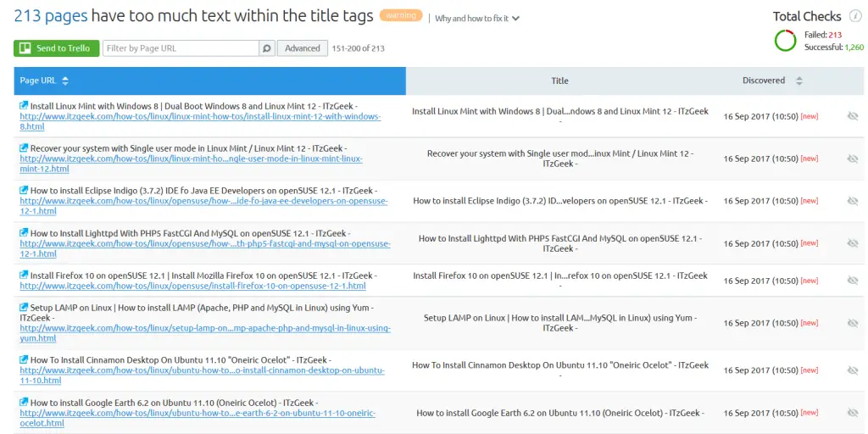Viewport: 868px width, 434px height.
Task: Click the Failed: 213 count
Action: [x=823, y=35]
